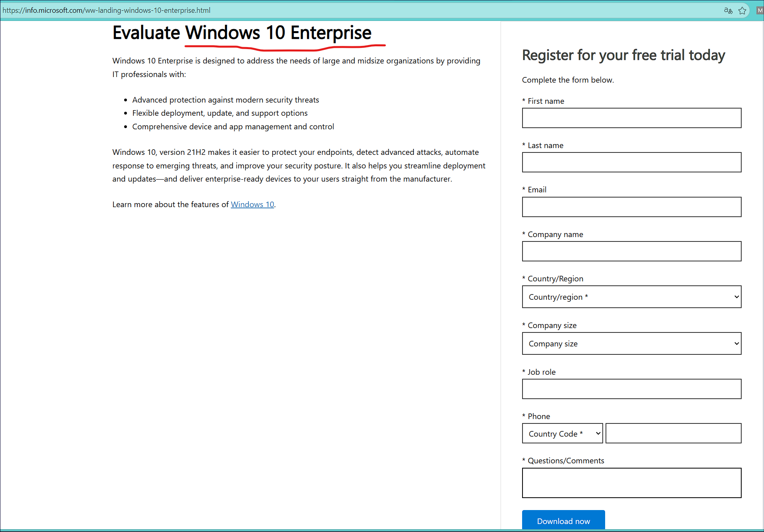
Task: Click into the Email field
Action: tap(631, 207)
